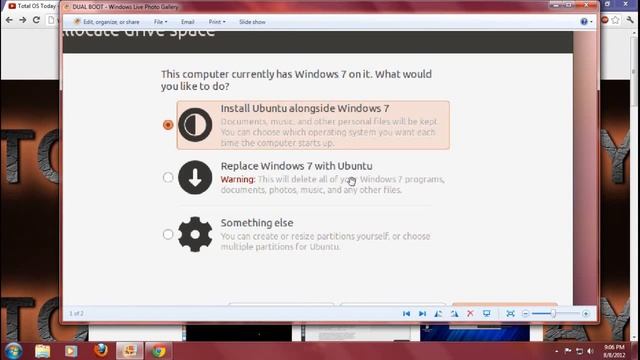Click the download arrow replace icon

tap(195, 177)
